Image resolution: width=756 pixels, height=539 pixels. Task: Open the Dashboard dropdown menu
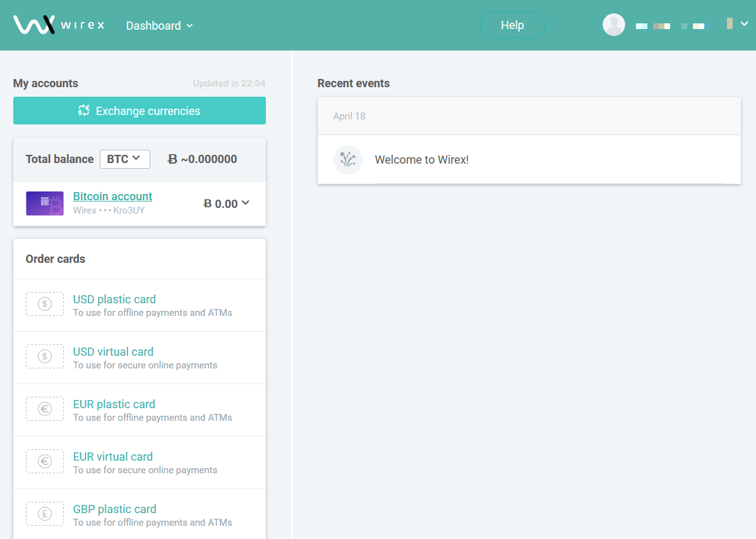coord(159,26)
